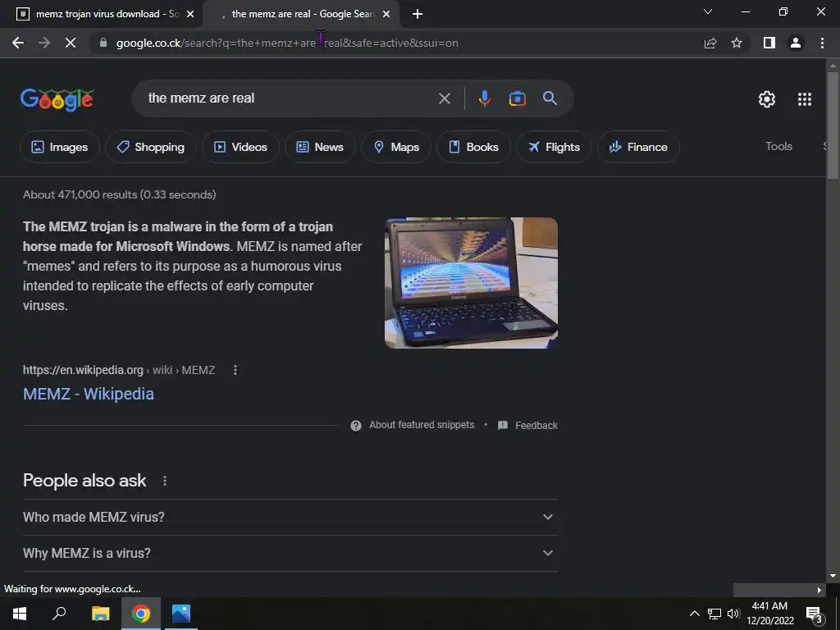Viewport: 840px width, 630px height.
Task: Filter results by News
Action: 320,147
